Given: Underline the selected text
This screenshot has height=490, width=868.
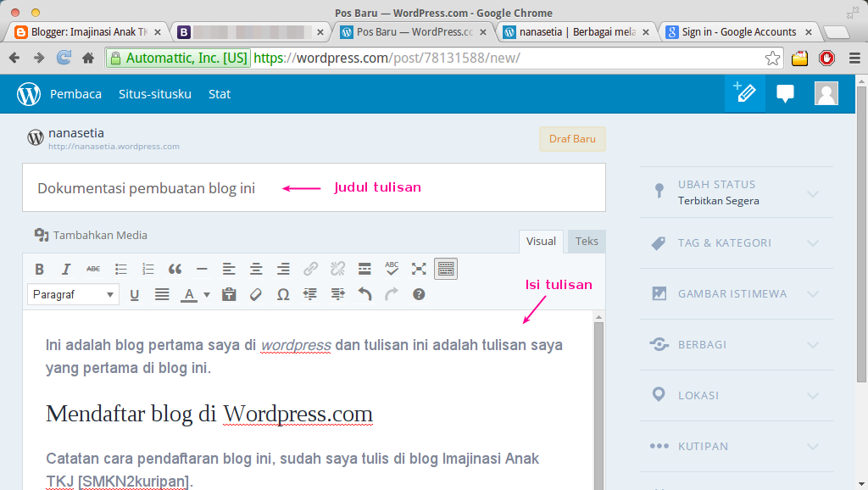Looking at the screenshot, I should 134,294.
